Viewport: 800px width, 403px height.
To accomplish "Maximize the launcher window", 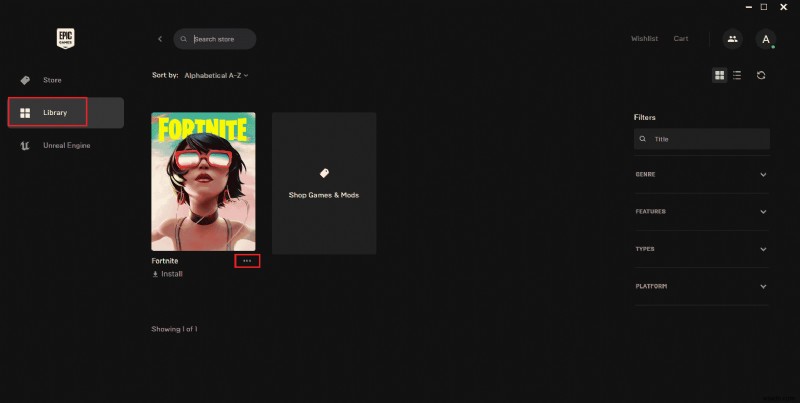I will pyautogui.click(x=764, y=7).
